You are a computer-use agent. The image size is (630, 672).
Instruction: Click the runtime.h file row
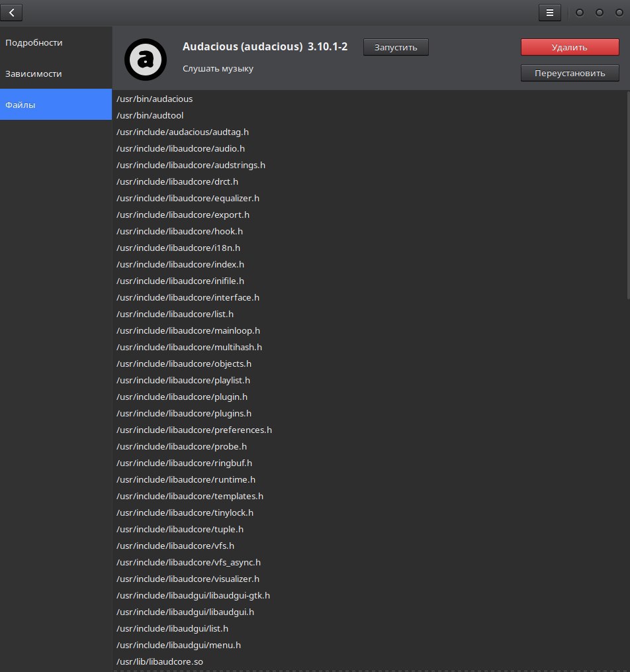[x=186, y=479]
